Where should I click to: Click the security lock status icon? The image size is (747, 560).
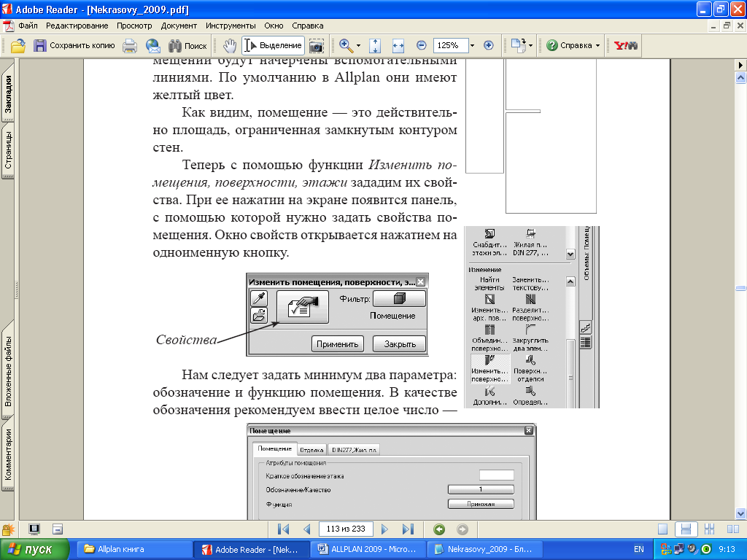click(7, 529)
